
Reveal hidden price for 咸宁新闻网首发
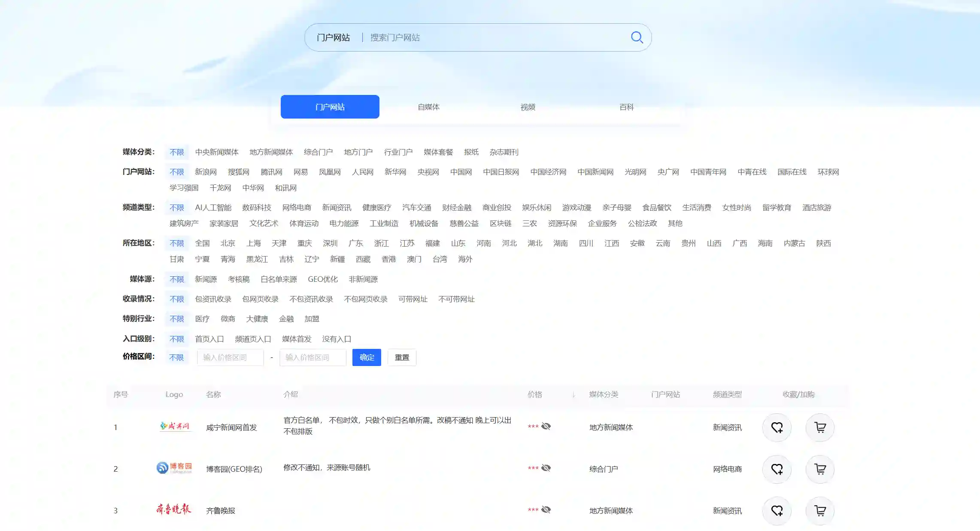tap(546, 426)
